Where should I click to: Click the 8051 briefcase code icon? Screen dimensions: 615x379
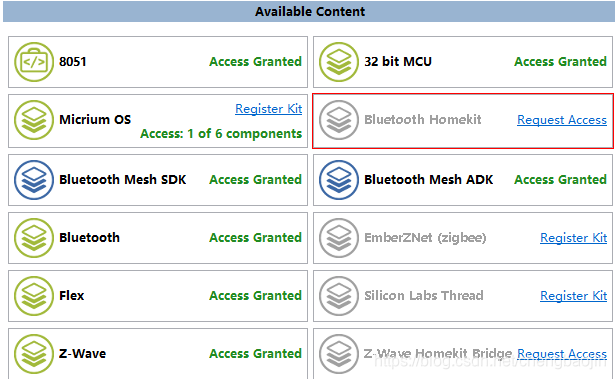[34, 62]
